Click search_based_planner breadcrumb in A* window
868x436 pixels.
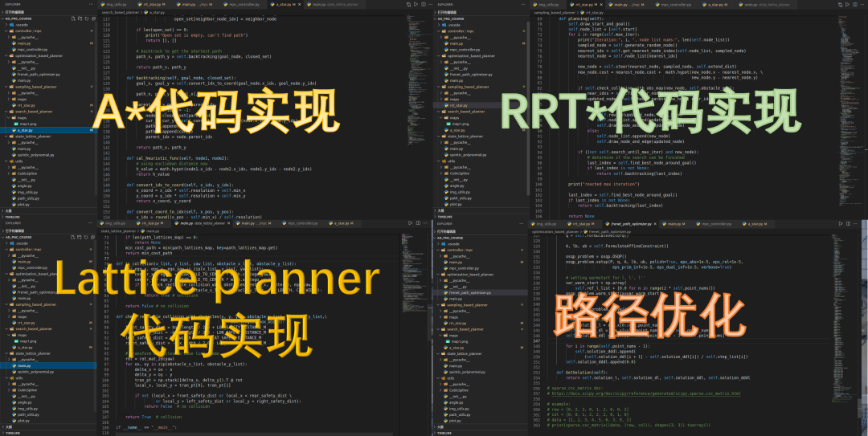(120, 12)
